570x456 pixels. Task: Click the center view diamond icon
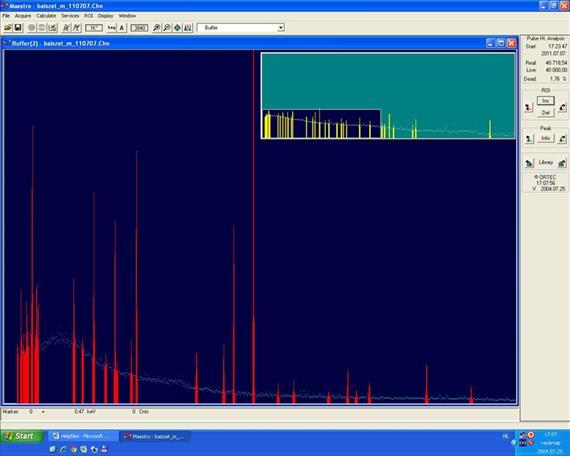pos(177,28)
